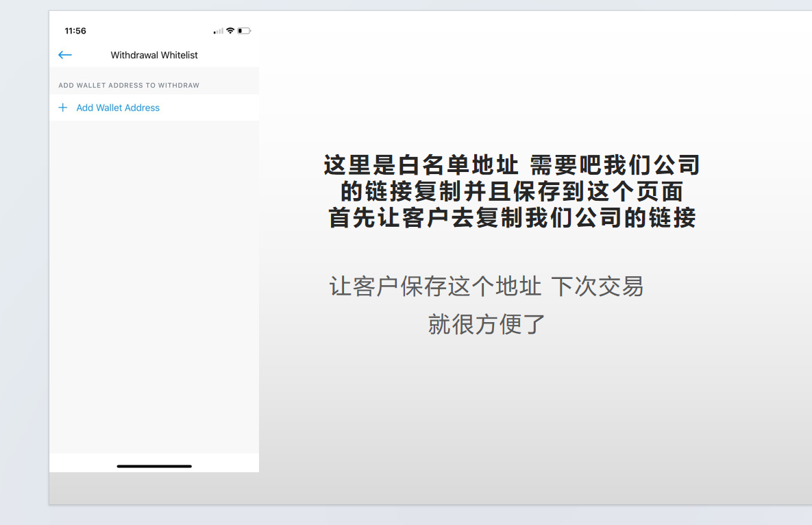Viewport: 812px width, 525px height.
Task: Click the line reading 就很方便了
Action: [485, 323]
